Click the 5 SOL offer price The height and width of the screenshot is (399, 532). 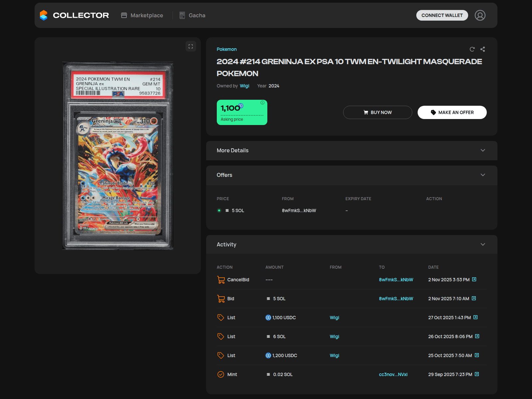238,210
